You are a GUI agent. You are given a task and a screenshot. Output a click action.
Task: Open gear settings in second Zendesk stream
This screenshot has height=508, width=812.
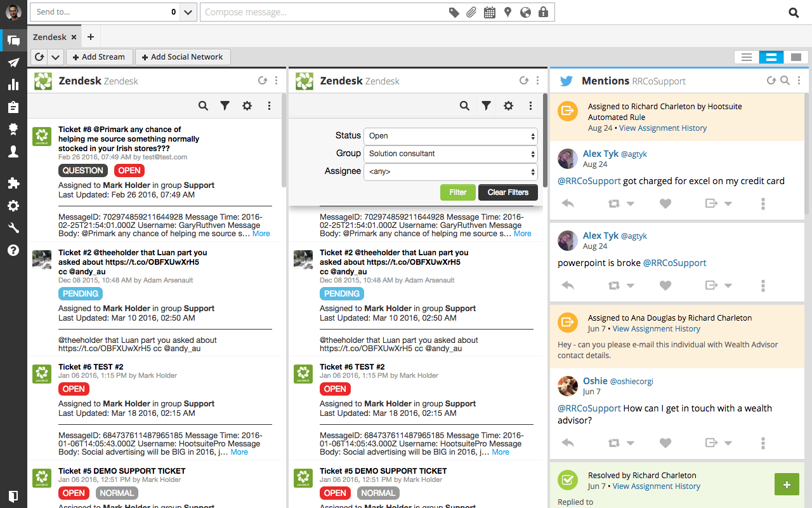click(x=508, y=106)
